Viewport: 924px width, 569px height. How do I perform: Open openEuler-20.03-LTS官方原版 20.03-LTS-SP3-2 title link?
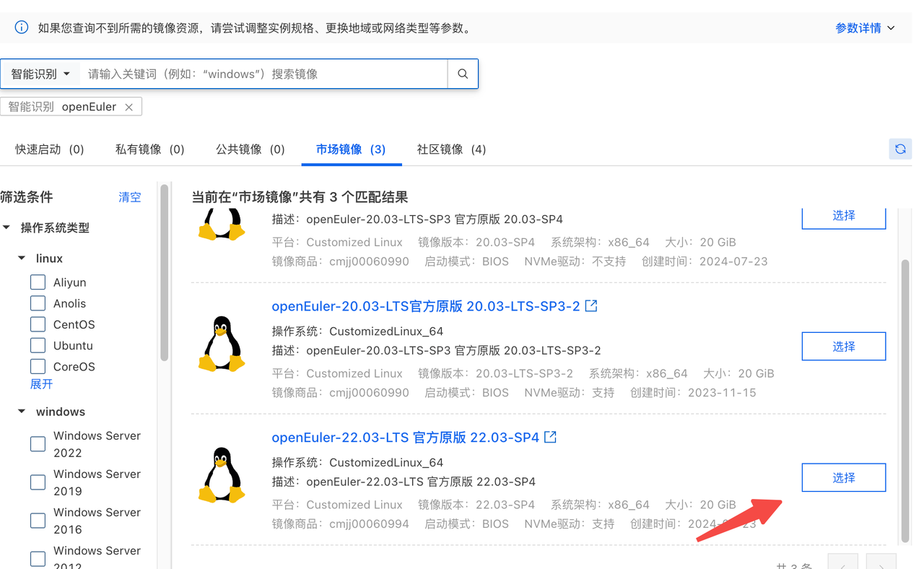click(426, 305)
